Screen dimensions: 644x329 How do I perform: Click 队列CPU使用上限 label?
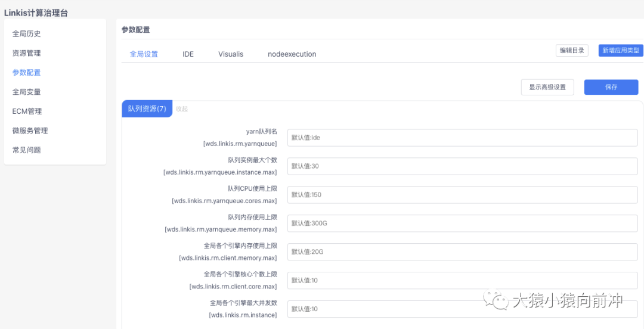click(x=253, y=188)
